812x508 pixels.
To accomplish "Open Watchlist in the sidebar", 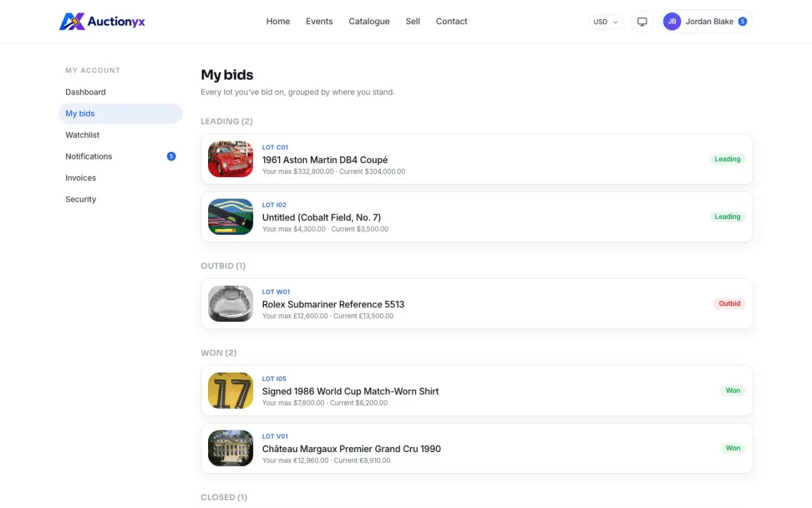I will point(121,135).
